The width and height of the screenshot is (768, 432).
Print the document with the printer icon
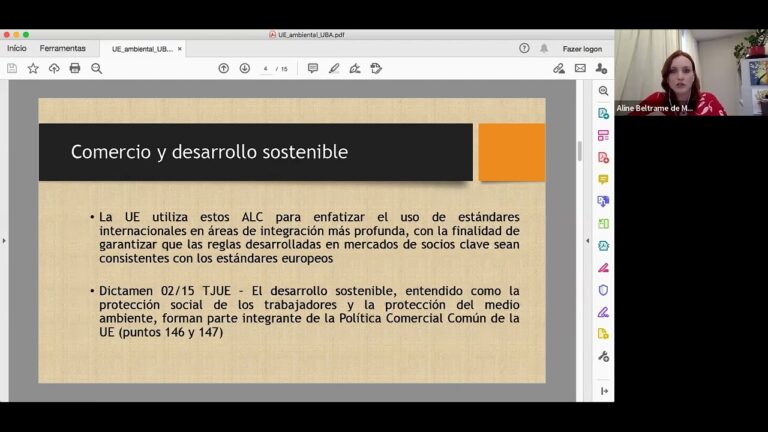pos(75,69)
